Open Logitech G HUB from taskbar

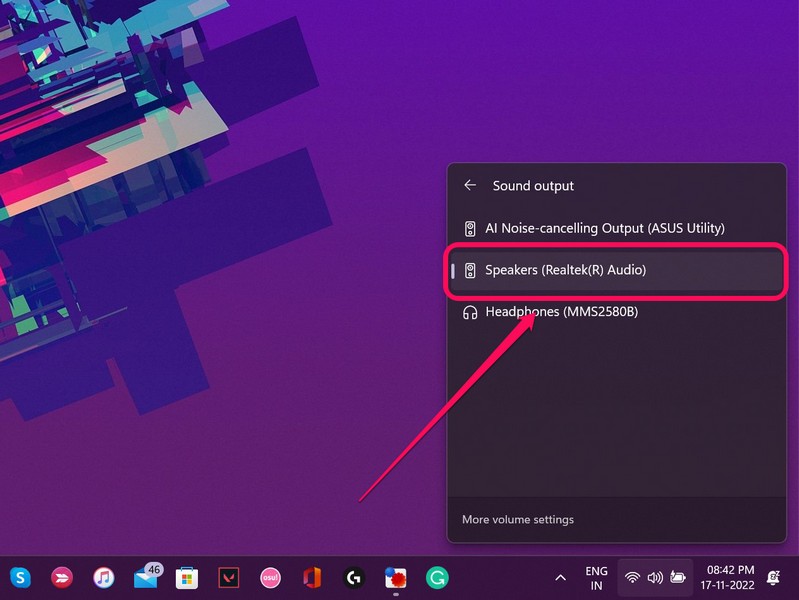click(353, 577)
